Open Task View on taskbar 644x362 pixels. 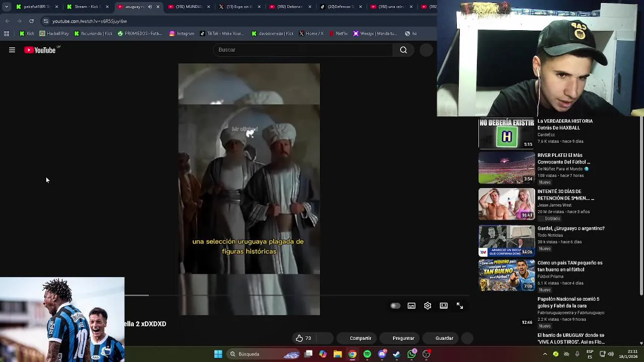(x=308, y=354)
